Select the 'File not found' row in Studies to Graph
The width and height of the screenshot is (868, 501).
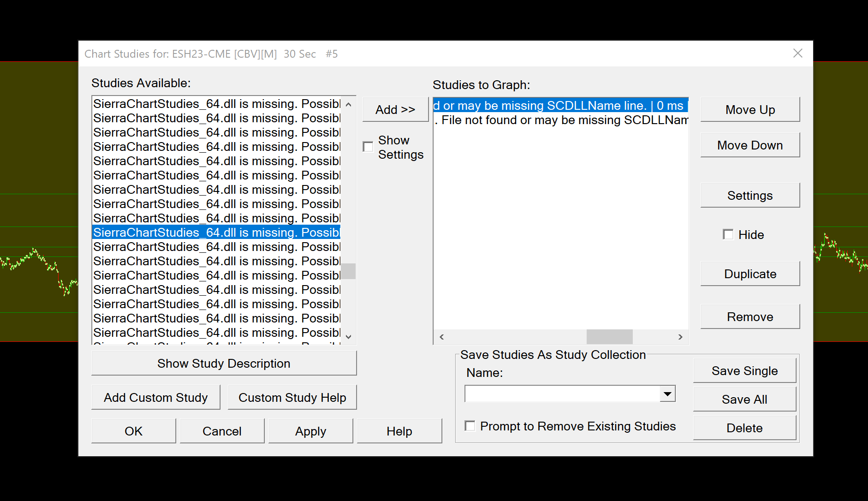pos(561,120)
